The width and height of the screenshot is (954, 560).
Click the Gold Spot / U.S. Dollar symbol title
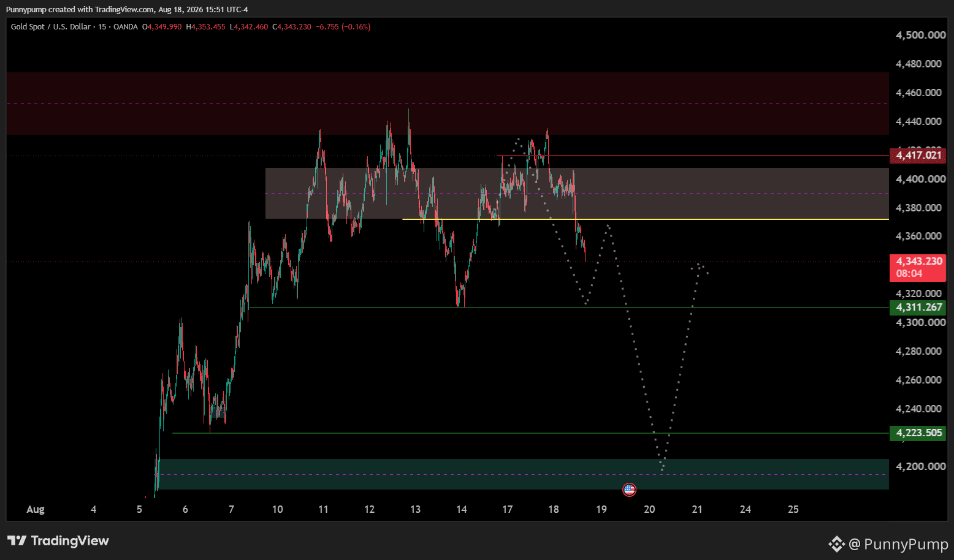tap(50, 27)
